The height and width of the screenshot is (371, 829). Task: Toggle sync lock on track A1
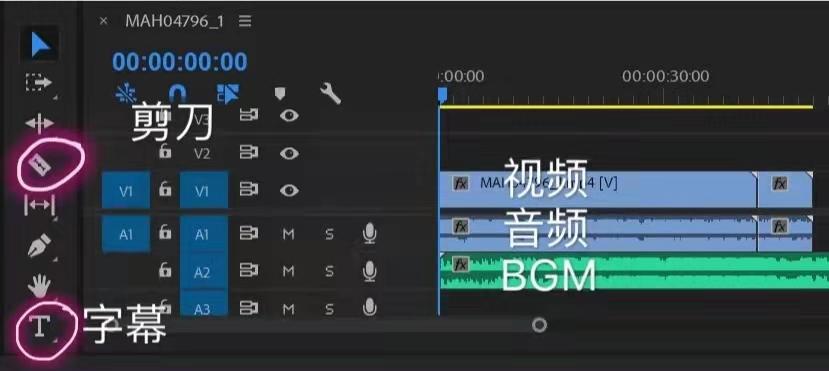pos(248,233)
